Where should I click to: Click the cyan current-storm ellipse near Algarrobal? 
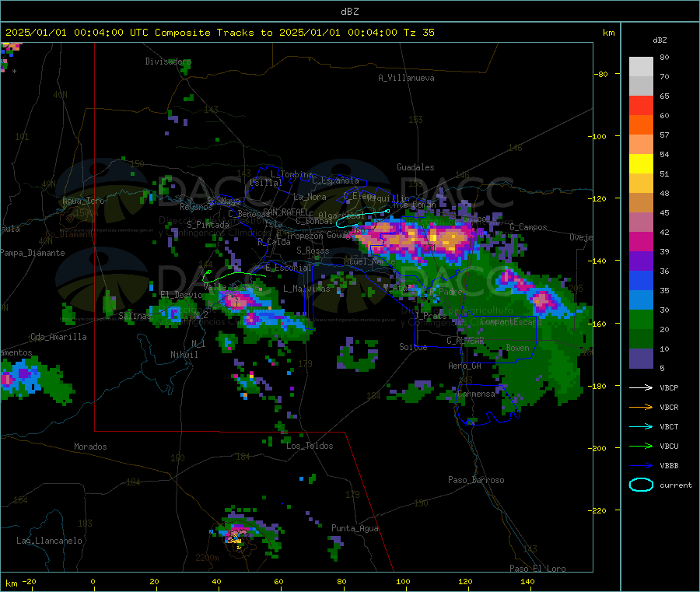(x=362, y=218)
